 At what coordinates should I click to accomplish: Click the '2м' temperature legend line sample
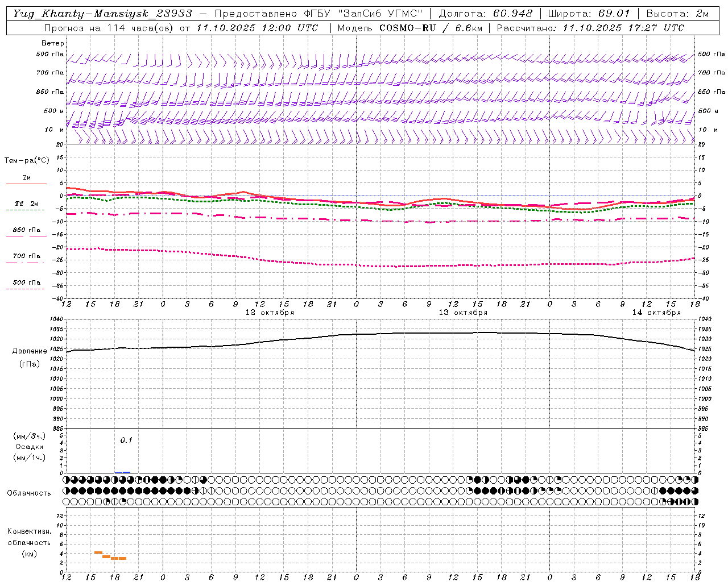26,184
